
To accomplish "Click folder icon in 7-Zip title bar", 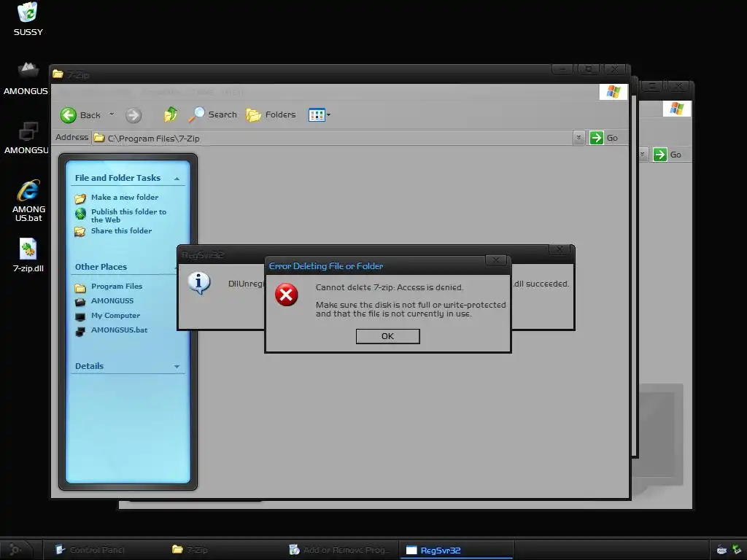I will click(x=58, y=74).
